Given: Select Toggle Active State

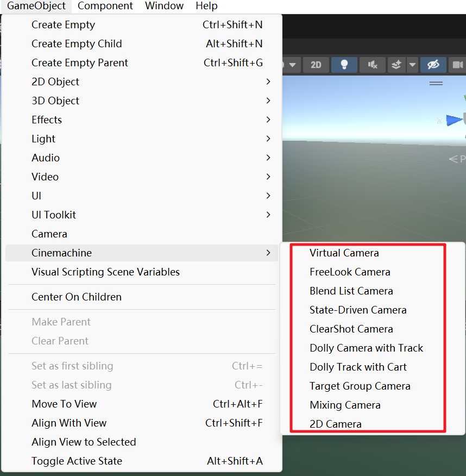Looking at the screenshot, I should click(142, 461).
